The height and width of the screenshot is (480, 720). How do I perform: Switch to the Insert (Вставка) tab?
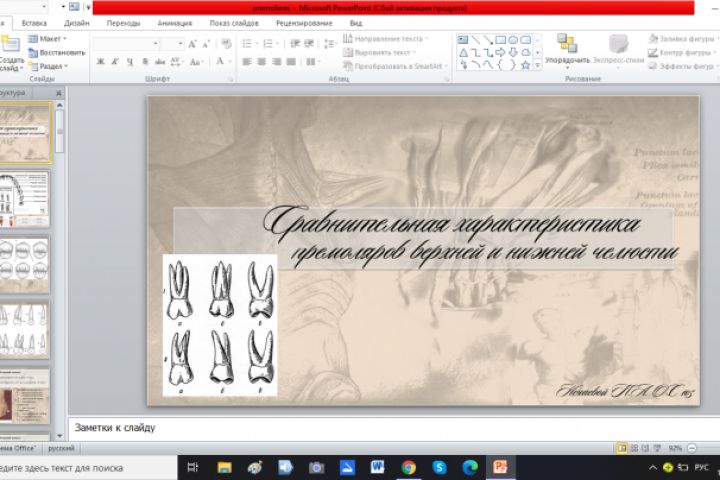(34, 23)
